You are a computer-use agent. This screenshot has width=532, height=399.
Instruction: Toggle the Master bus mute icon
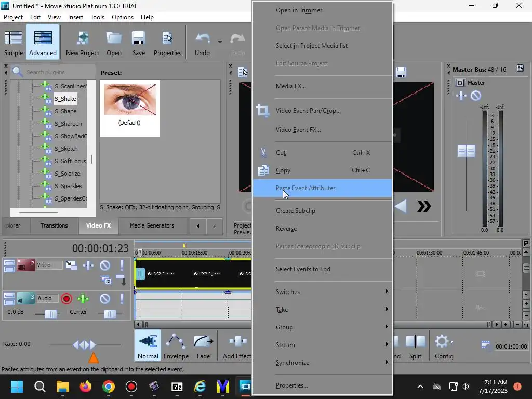pyautogui.click(x=476, y=96)
